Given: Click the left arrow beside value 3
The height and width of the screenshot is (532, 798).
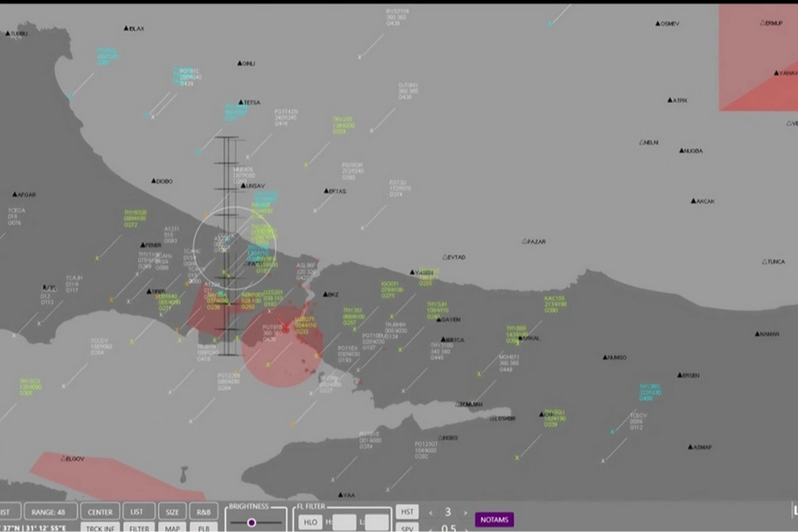Looking at the screenshot, I should coord(430,513).
